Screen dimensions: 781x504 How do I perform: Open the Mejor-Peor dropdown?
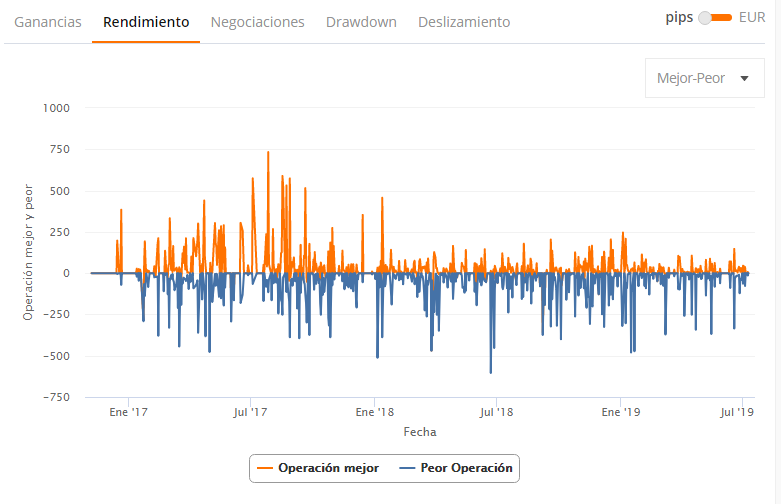click(x=705, y=78)
